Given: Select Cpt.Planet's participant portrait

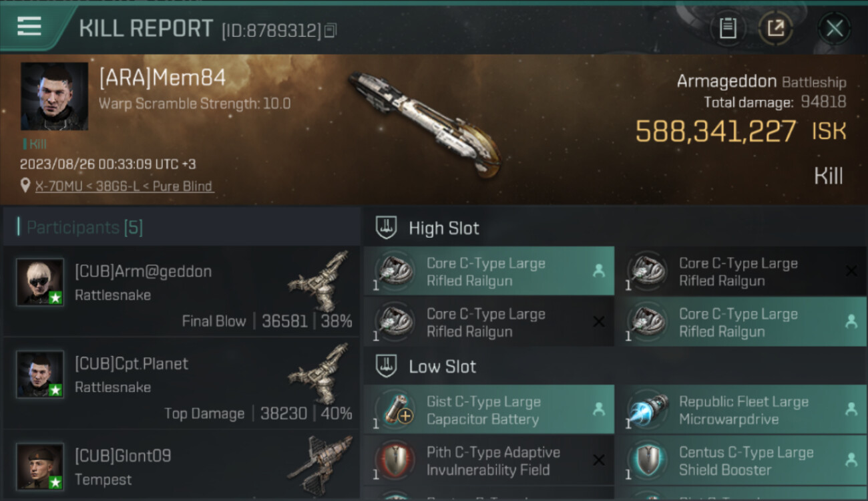Looking at the screenshot, I should [40, 374].
